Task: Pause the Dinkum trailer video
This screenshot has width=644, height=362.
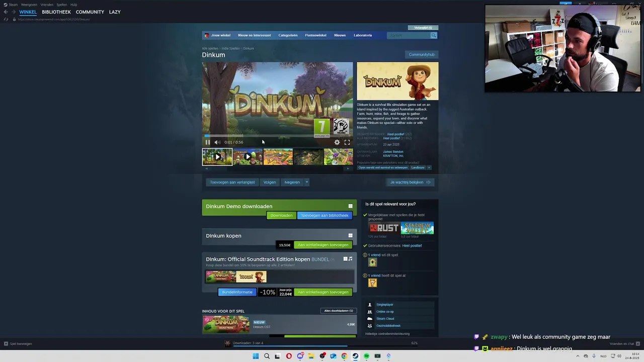Action: coord(207,142)
